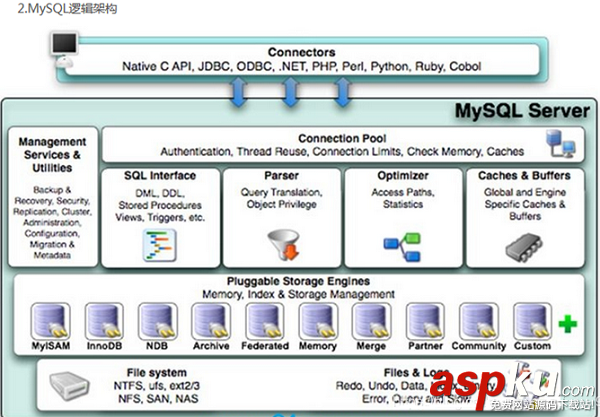Click the hard drive icon beside File system
The image size is (600, 417).
[x=70, y=386]
